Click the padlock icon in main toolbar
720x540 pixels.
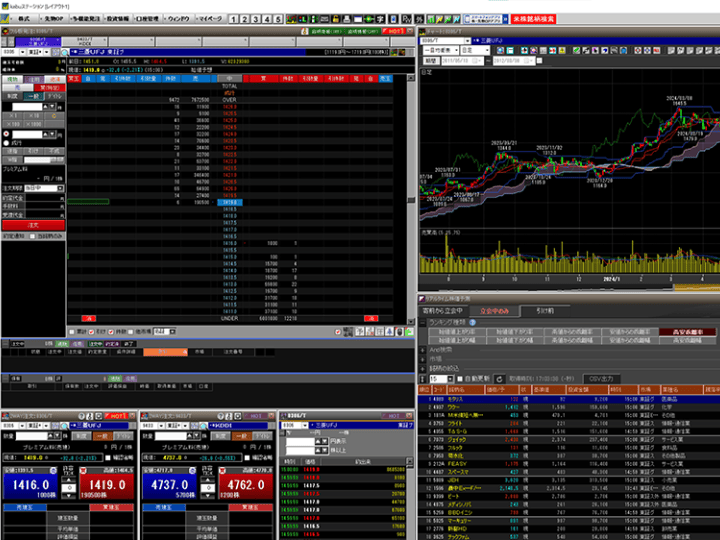point(336,19)
